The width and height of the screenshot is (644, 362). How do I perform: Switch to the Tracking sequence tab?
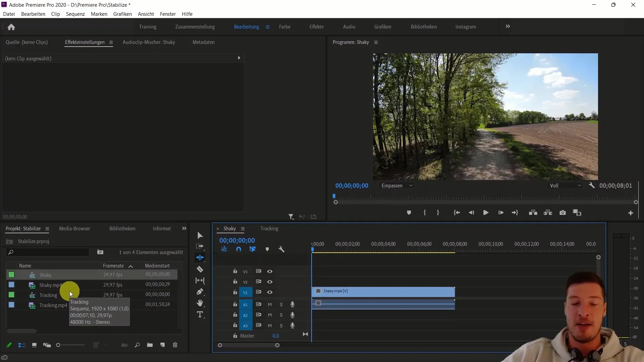[x=269, y=229]
